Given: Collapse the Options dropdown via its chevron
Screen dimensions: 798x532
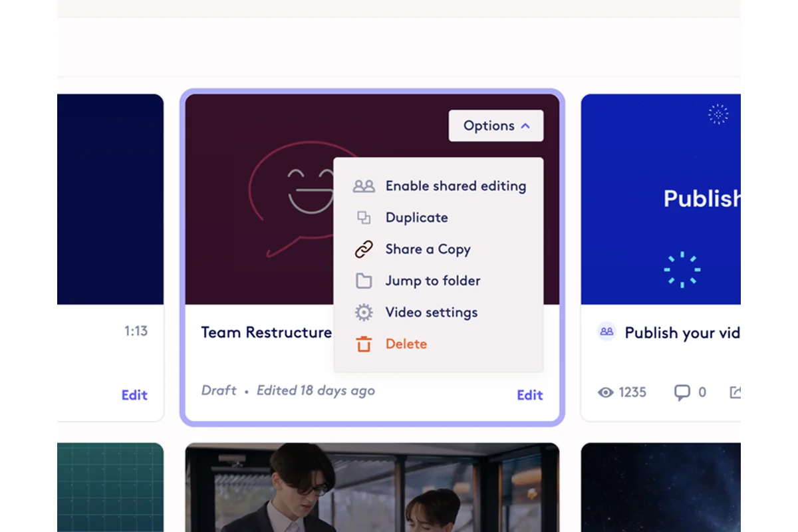Looking at the screenshot, I should click(x=525, y=125).
